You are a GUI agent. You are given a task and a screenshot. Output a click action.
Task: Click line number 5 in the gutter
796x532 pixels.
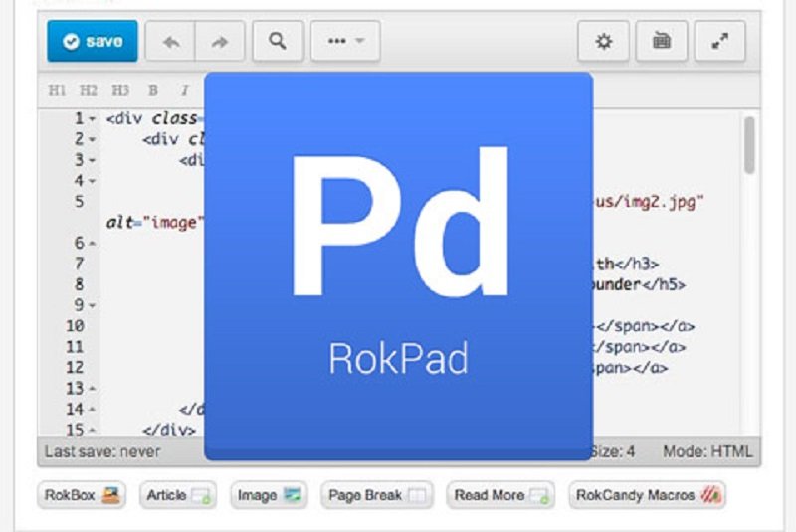[x=80, y=201]
